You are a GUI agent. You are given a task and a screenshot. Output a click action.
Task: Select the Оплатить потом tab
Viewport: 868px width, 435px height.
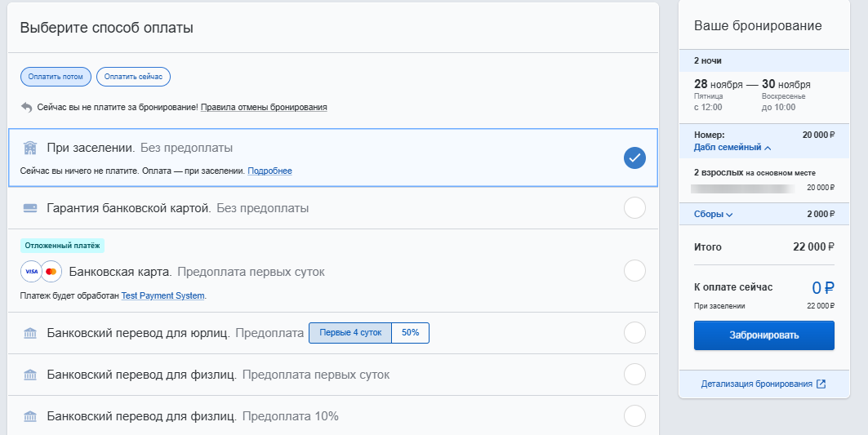coord(56,77)
